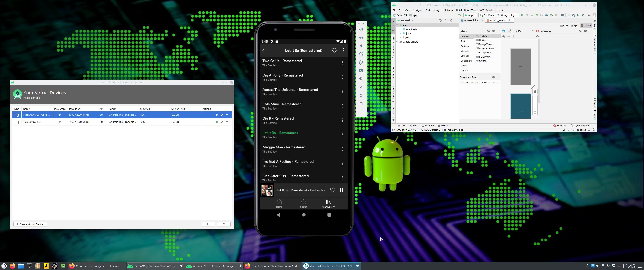Switch editor to Design view
The height and width of the screenshot is (270, 644).
586,25
